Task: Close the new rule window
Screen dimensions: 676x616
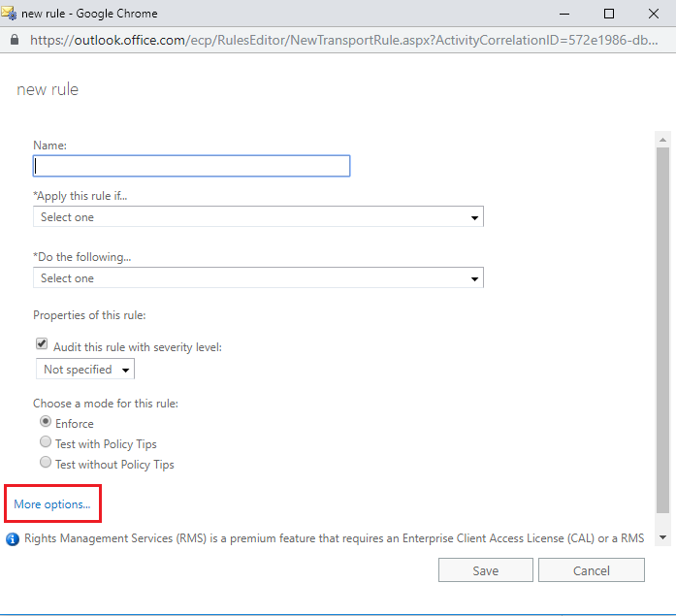Action: point(653,14)
